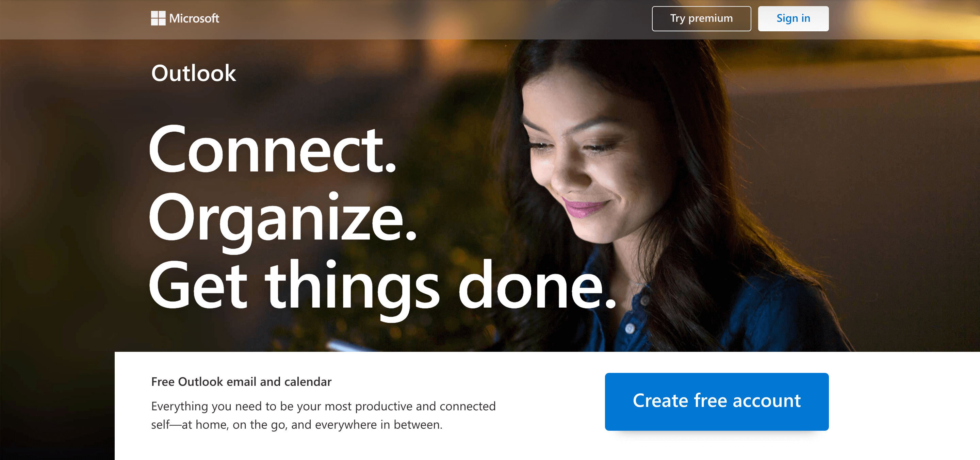Click the 'Organize.' headline text
This screenshot has width=980, height=460.
pos(282,218)
